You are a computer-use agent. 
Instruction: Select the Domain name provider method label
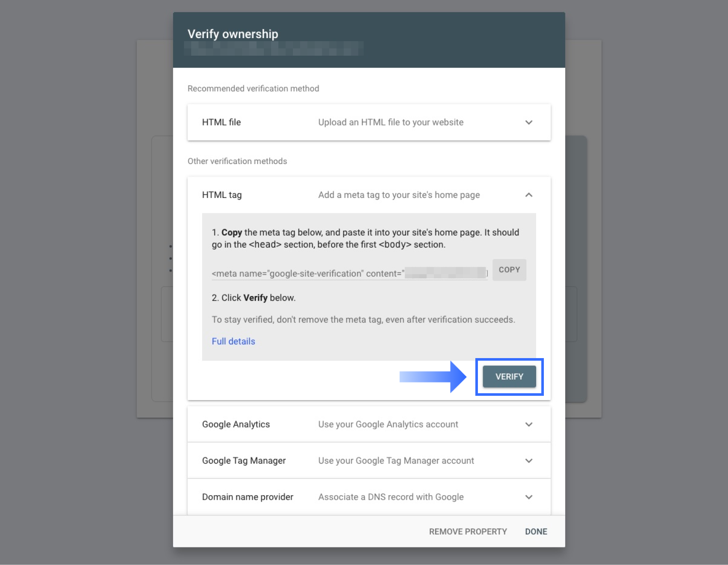248,497
